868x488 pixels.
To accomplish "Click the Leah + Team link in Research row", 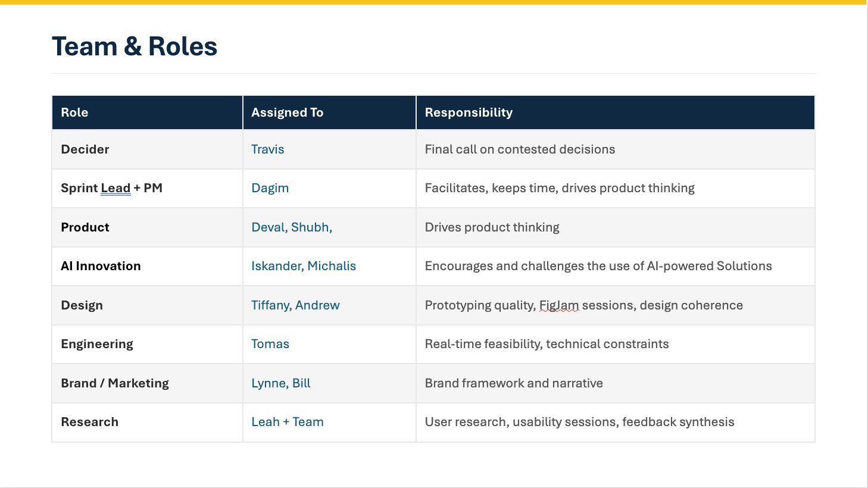I will pos(288,422).
